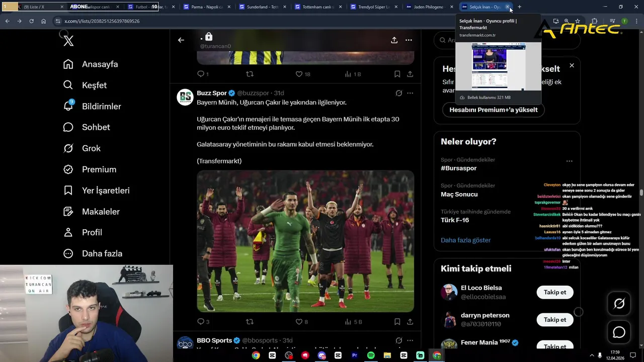Open Makaleler sidebar item

[x=91, y=212]
